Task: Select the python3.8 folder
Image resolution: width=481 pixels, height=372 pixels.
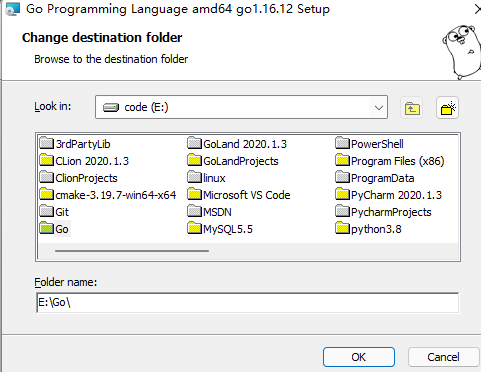Action: tap(368, 229)
